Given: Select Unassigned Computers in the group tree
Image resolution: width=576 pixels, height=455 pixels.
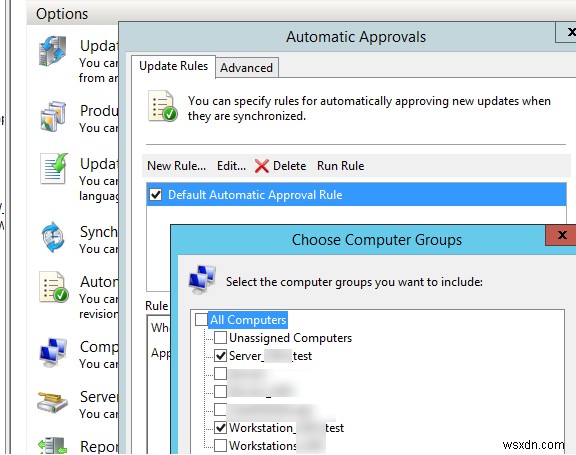Looking at the screenshot, I should [290, 338].
